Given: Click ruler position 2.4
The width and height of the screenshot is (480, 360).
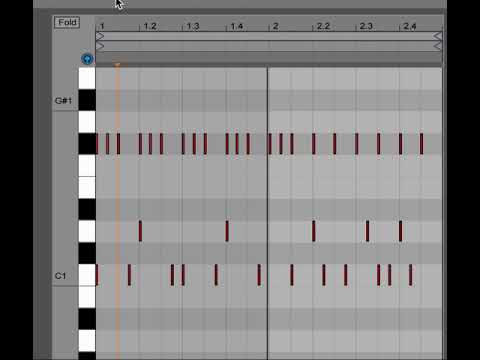Looking at the screenshot, I should pos(410,26).
